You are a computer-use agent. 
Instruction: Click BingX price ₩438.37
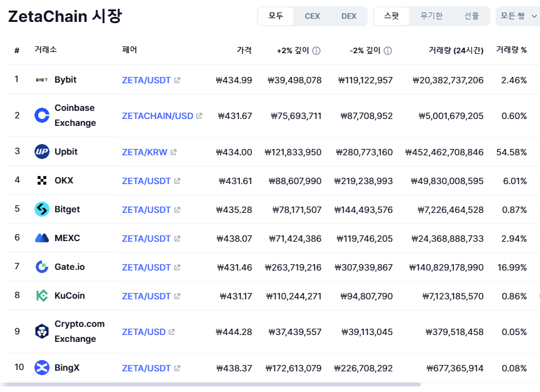234,368
